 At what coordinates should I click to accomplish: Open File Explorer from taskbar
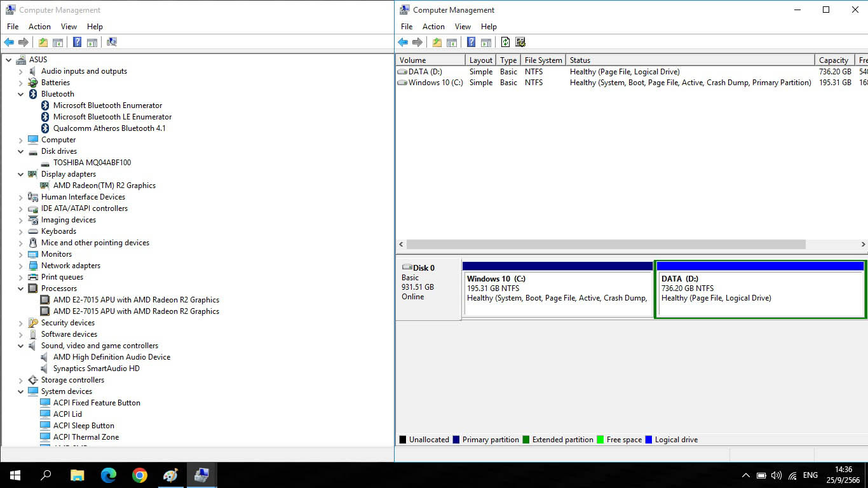tap(77, 475)
